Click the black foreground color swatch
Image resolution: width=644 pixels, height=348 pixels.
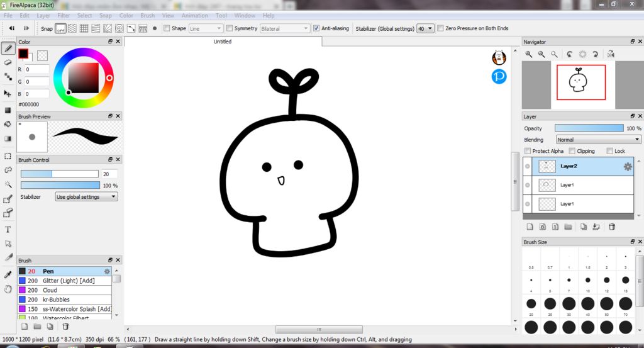click(23, 53)
